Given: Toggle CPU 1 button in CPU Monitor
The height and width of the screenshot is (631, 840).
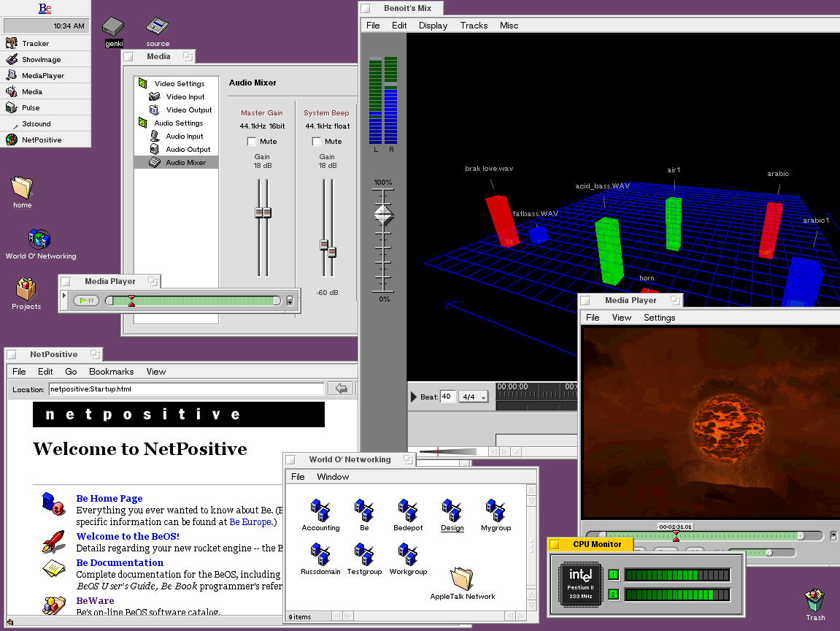Looking at the screenshot, I should (x=613, y=575).
